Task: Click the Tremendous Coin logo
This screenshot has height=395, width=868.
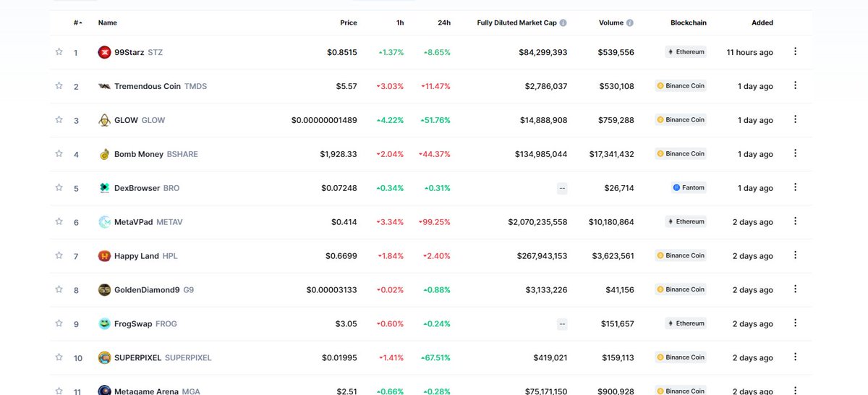Action: tap(104, 86)
